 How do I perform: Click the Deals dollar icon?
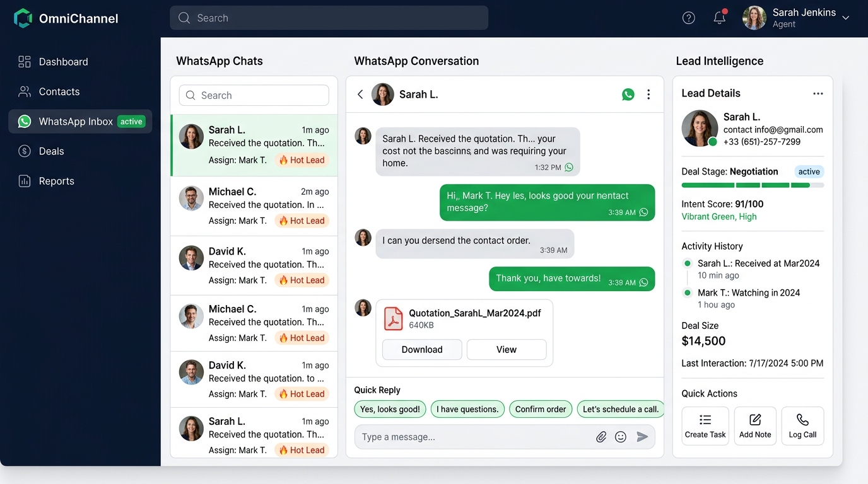(25, 151)
